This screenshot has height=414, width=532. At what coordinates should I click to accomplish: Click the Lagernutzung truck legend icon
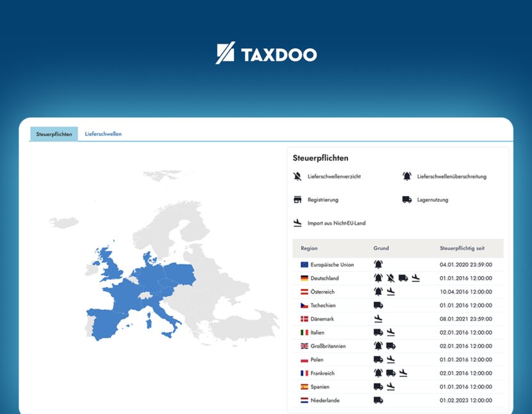click(406, 200)
